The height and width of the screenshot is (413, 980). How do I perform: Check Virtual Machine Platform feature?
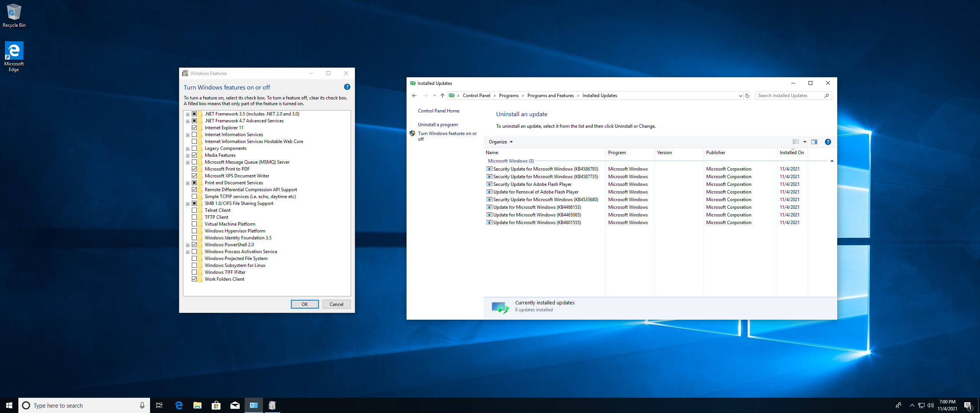[x=194, y=224]
